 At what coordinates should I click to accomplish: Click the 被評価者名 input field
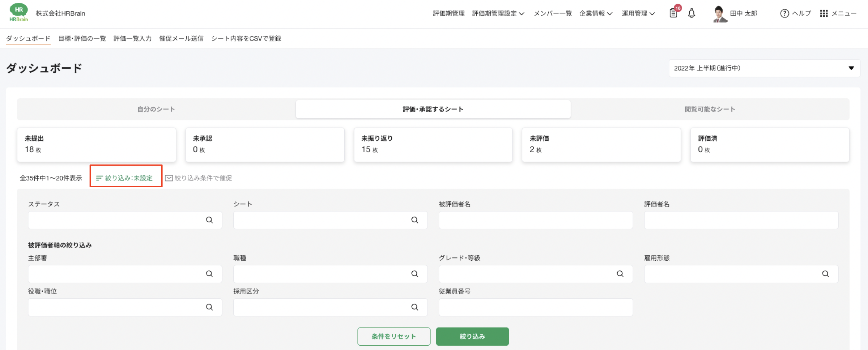536,220
